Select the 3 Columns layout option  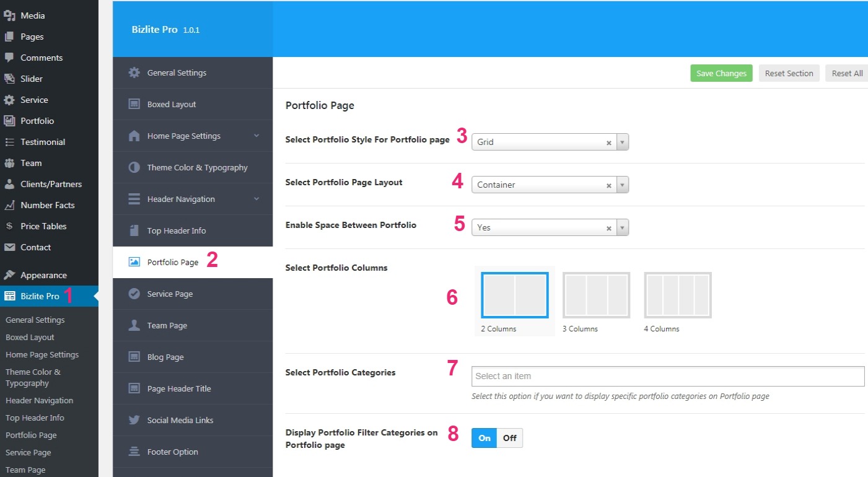click(596, 295)
